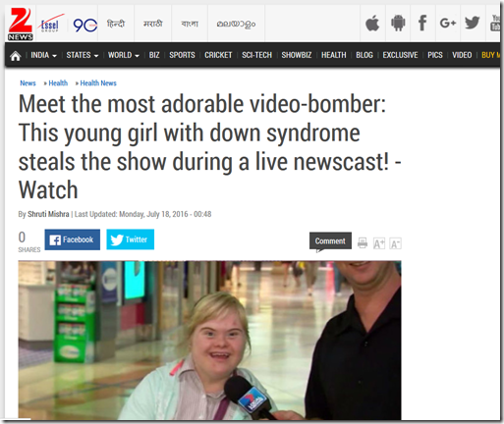Click the Health breadcrumb link

click(58, 83)
